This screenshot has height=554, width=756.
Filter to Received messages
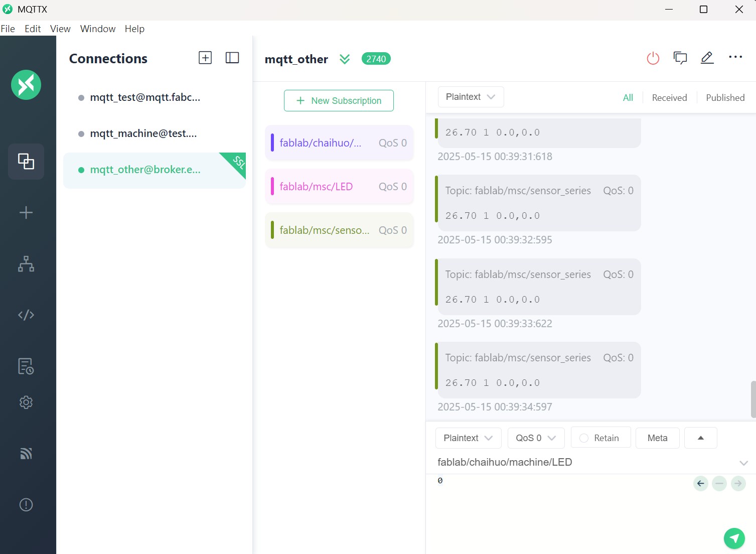(x=669, y=98)
